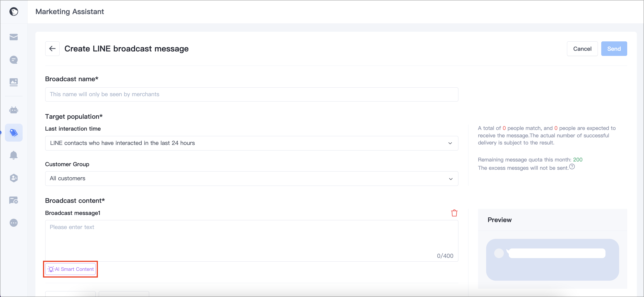The image size is (644, 297).
Task: Open the chat bubble sidebar icon
Action: point(14,60)
